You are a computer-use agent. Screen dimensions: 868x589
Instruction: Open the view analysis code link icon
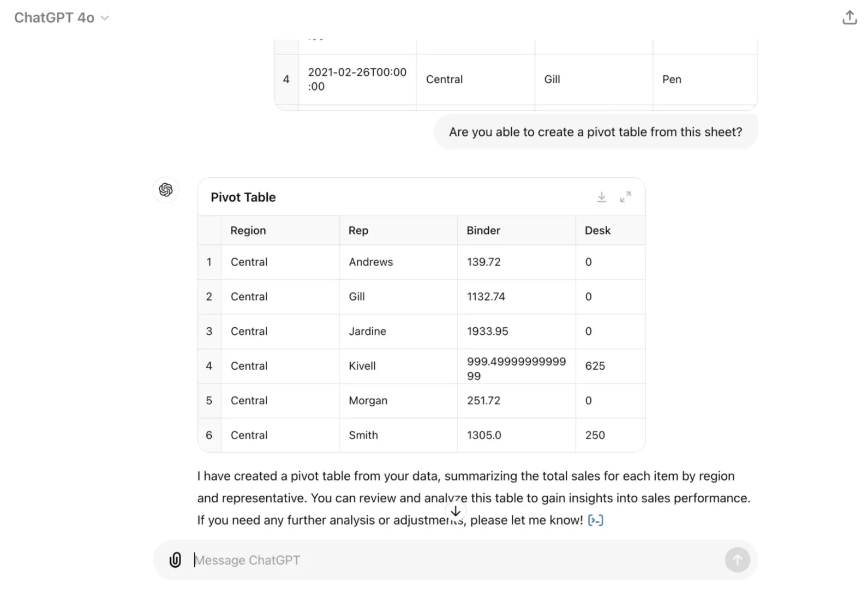595,520
